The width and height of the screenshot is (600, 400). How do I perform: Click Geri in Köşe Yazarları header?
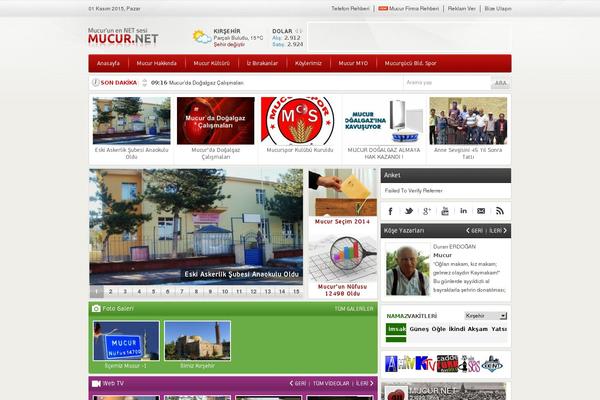(474, 231)
